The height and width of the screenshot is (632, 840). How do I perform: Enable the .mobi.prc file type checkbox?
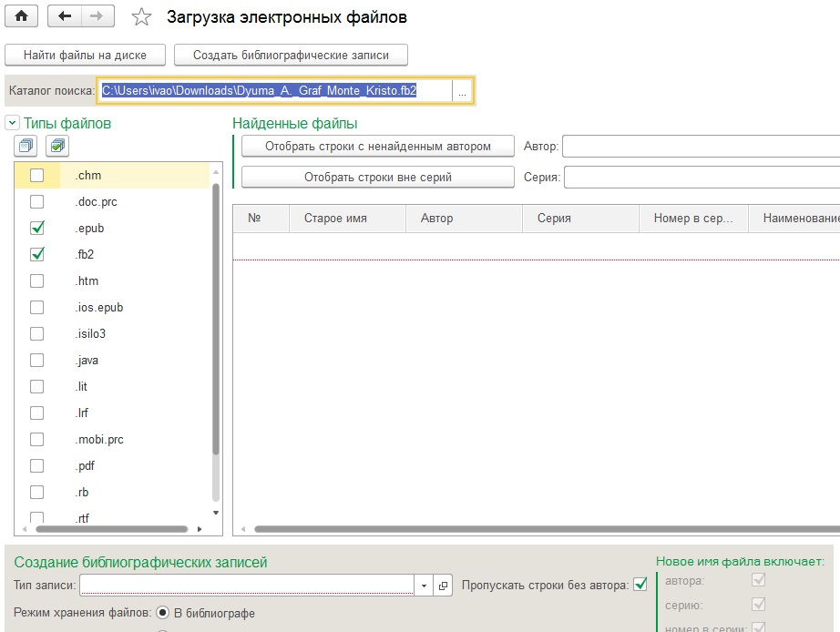pyautogui.click(x=37, y=439)
